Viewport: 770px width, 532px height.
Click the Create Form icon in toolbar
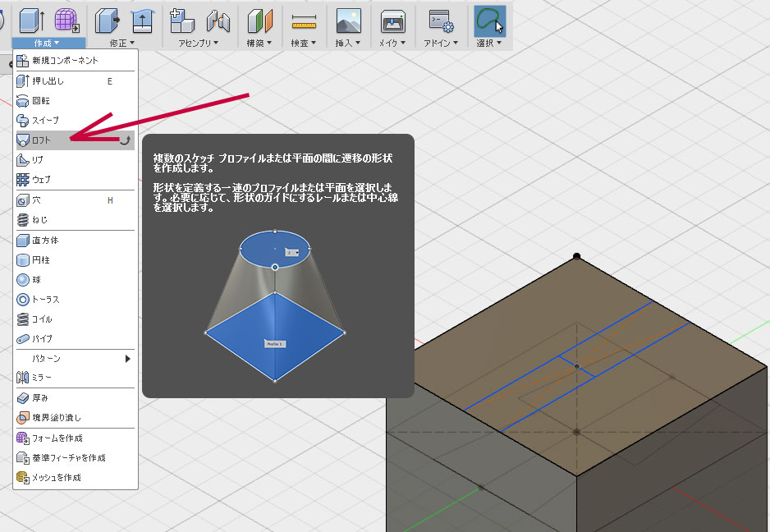[66, 21]
